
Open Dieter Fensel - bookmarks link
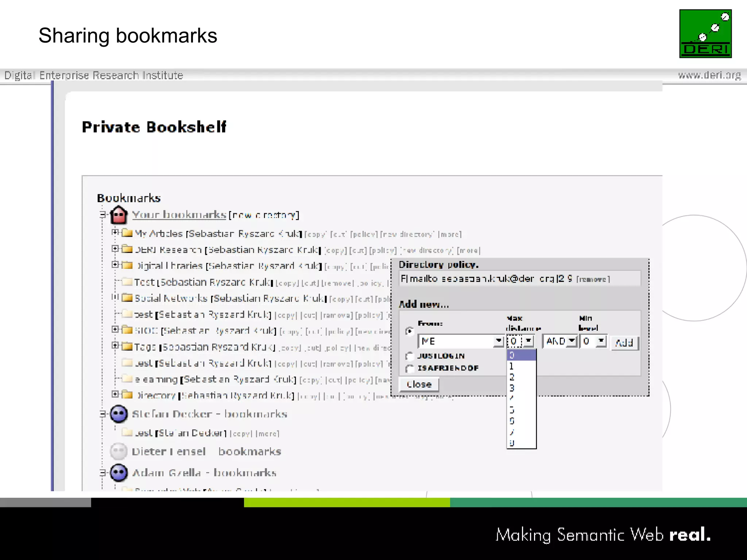tap(206, 451)
